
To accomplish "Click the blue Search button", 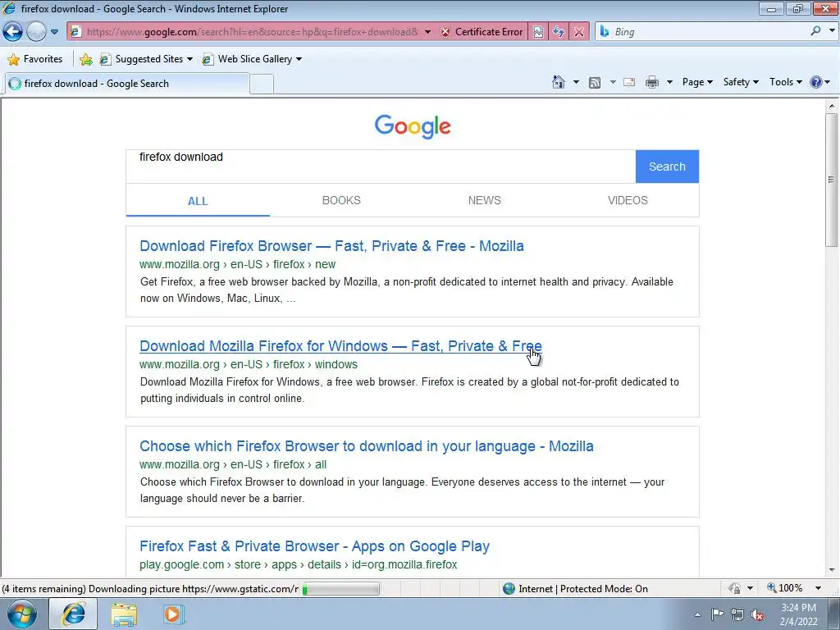I will click(667, 167).
